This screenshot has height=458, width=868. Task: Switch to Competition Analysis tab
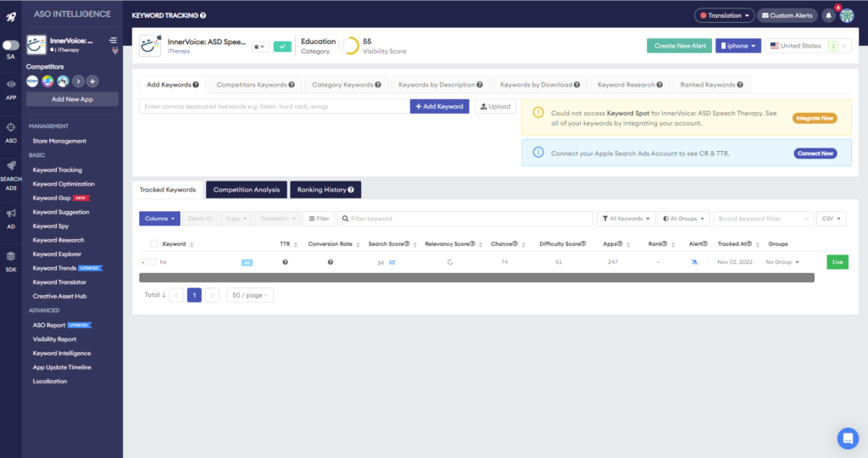[246, 190]
